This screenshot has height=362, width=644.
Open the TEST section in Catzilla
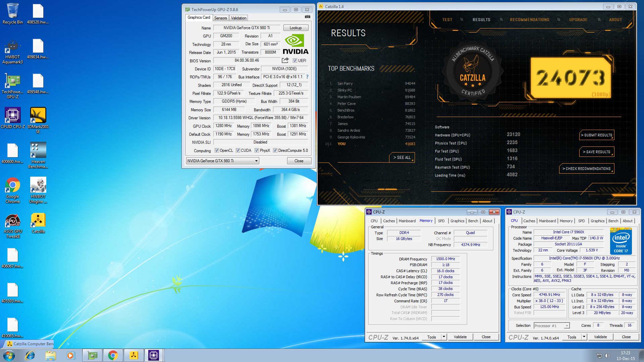[447, 20]
